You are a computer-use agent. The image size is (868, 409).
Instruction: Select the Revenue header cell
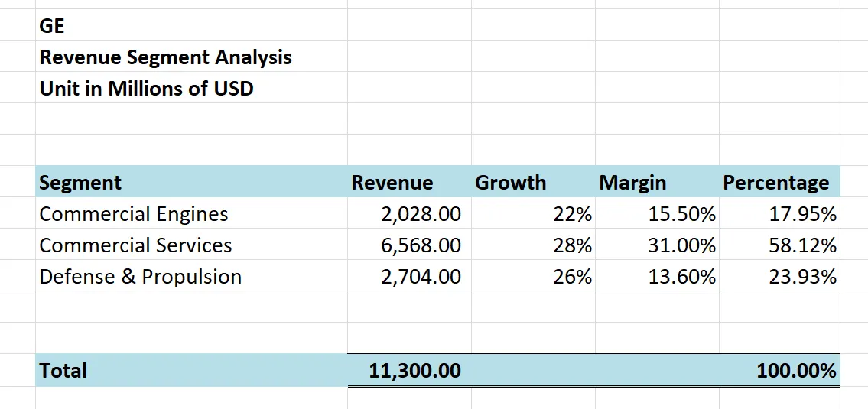tap(392, 183)
